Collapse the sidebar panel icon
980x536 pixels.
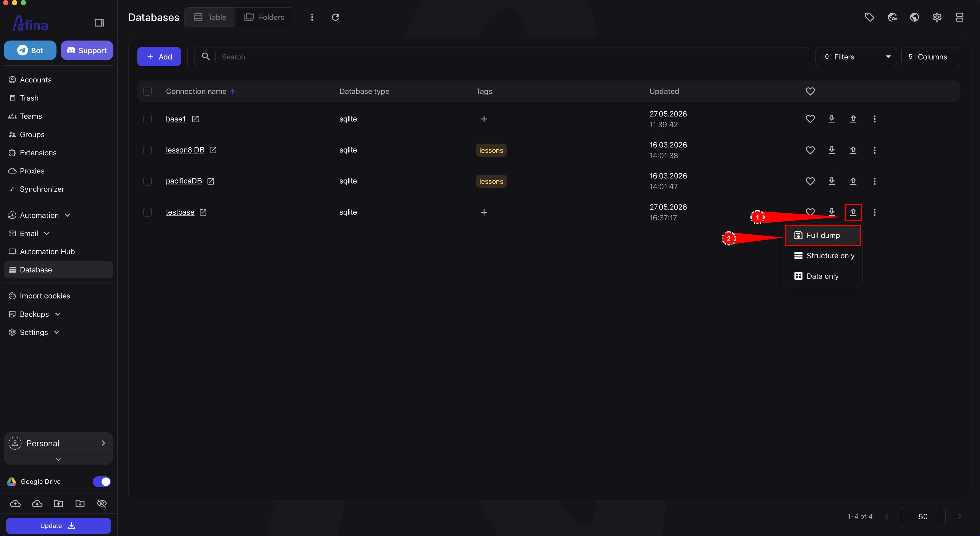click(x=99, y=23)
